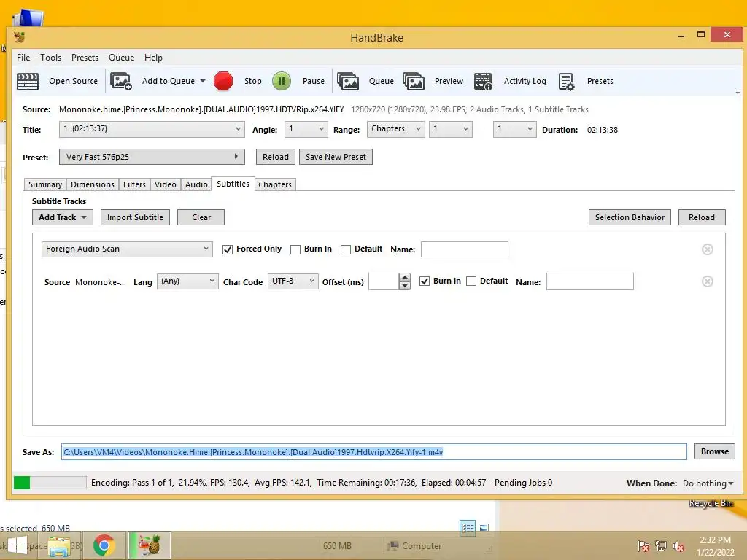Open the Add Track dropdown button
747x560 pixels.
coord(63,217)
